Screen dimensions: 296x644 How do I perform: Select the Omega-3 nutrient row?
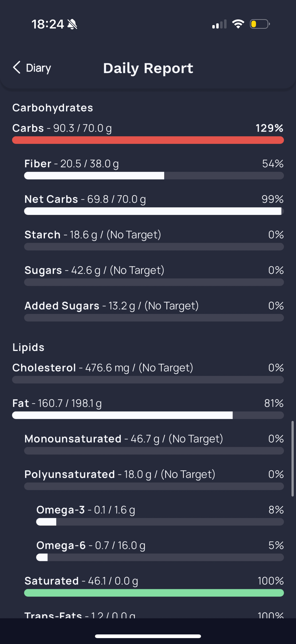click(x=160, y=515)
